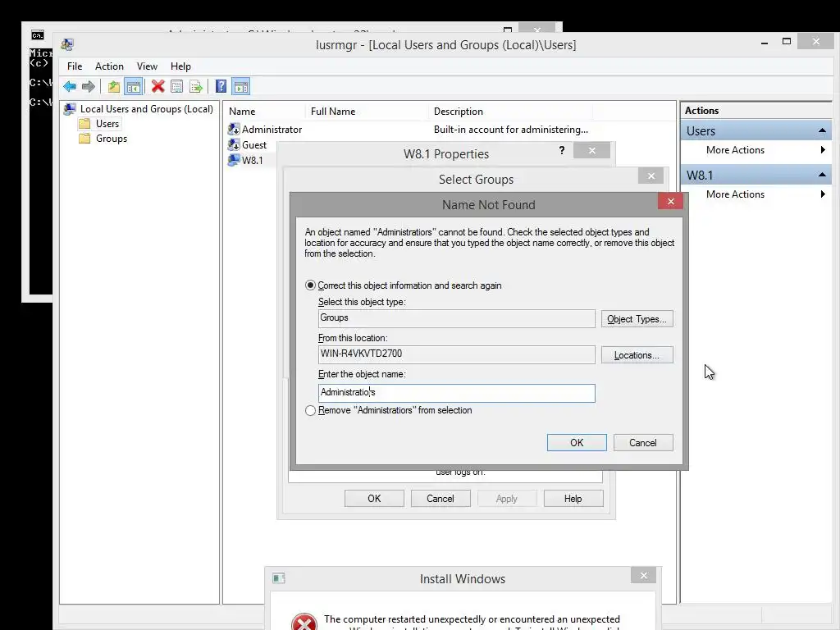Click the blue Help toolbar icon
840x630 pixels.
(x=221, y=86)
